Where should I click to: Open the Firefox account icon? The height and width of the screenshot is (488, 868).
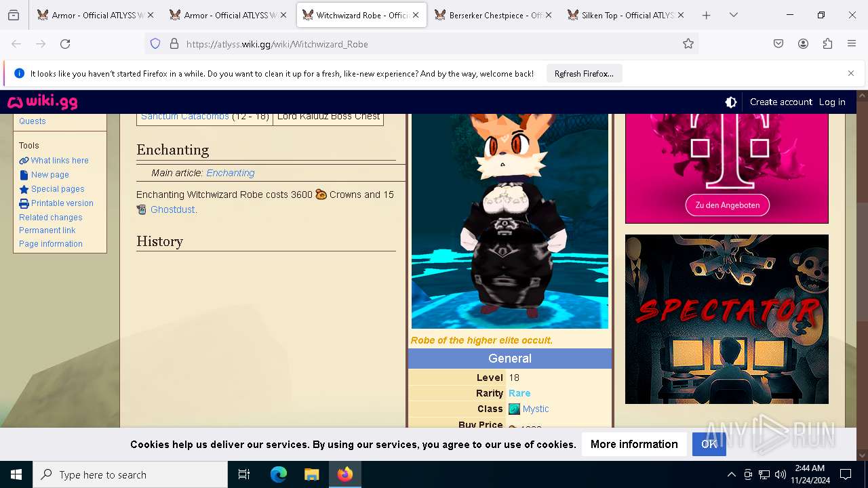coord(803,44)
